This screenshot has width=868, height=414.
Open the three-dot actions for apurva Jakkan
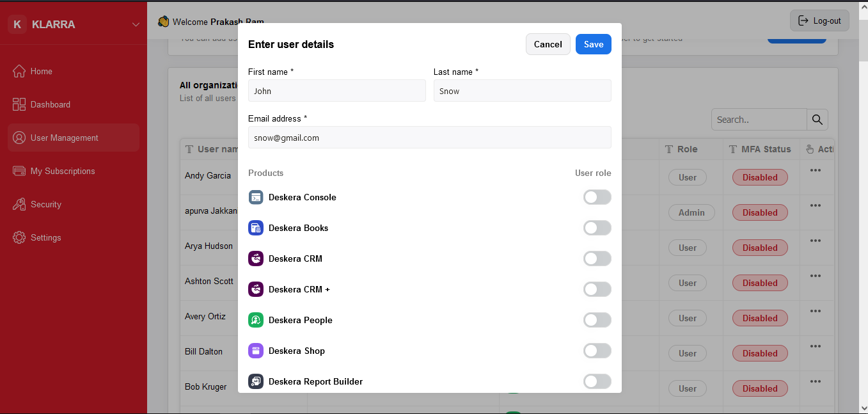click(816, 206)
